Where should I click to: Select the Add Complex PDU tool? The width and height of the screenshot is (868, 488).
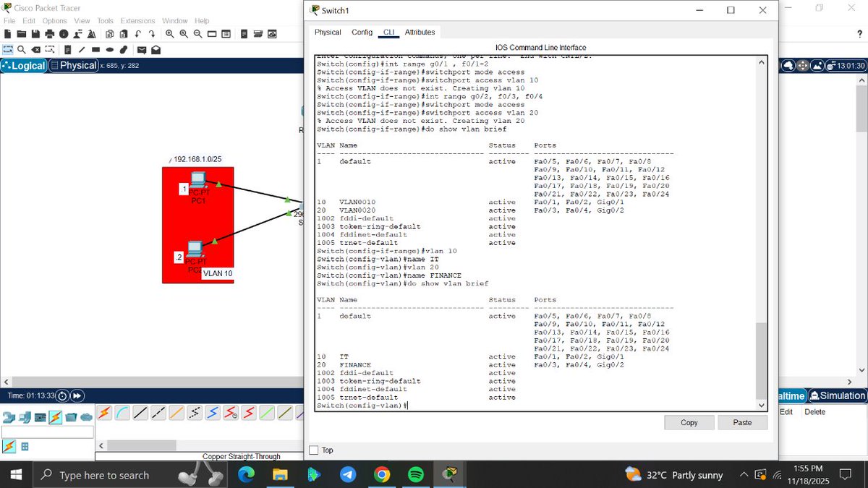[x=156, y=49]
